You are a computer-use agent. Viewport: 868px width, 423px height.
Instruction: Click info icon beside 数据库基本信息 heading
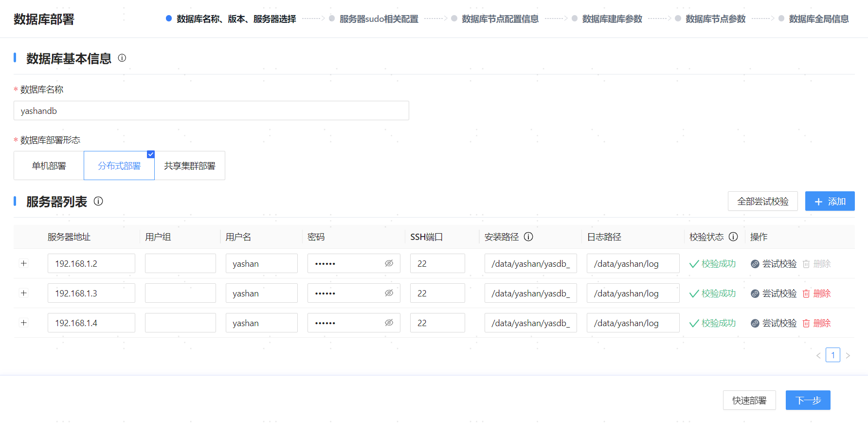pyautogui.click(x=122, y=58)
